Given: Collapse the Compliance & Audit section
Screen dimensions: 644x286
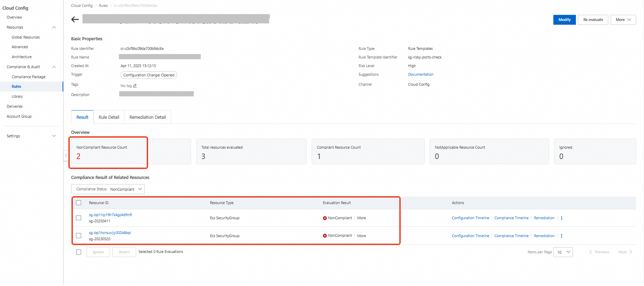Looking at the screenshot, I should click(x=54, y=67).
